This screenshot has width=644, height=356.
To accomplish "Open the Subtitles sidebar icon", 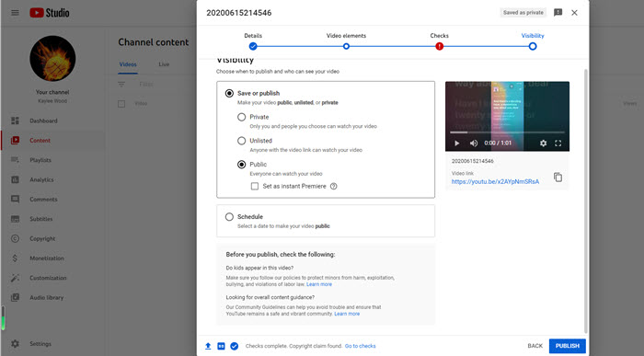I will point(16,219).
